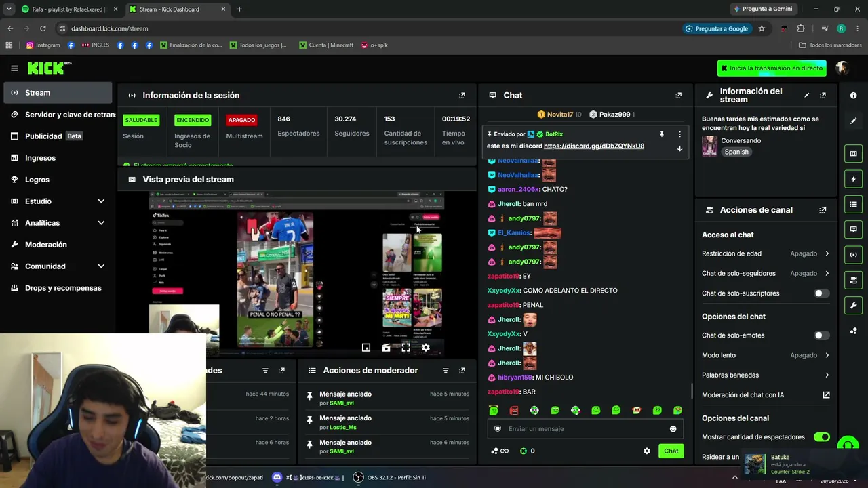This screenshot has height=488, width=868.
Task: Click Inicia la transmisión en directo button
Action: click(x=772, y=68)
